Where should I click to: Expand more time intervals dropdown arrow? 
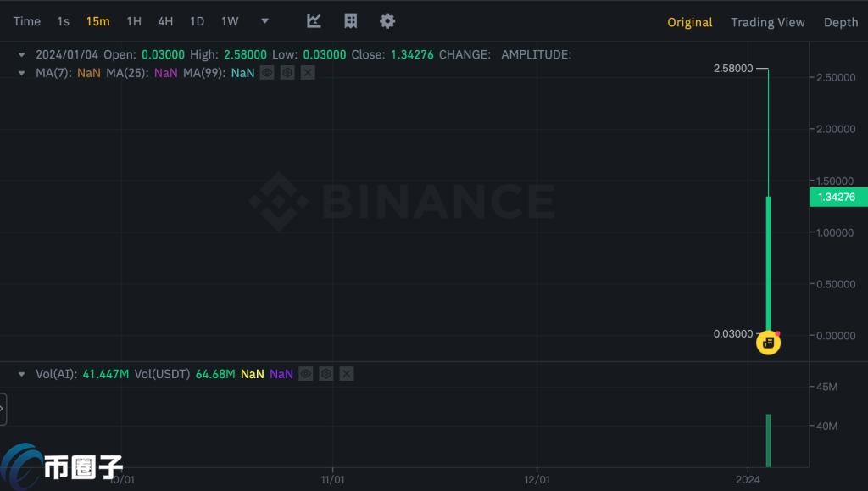coord(264,21)
